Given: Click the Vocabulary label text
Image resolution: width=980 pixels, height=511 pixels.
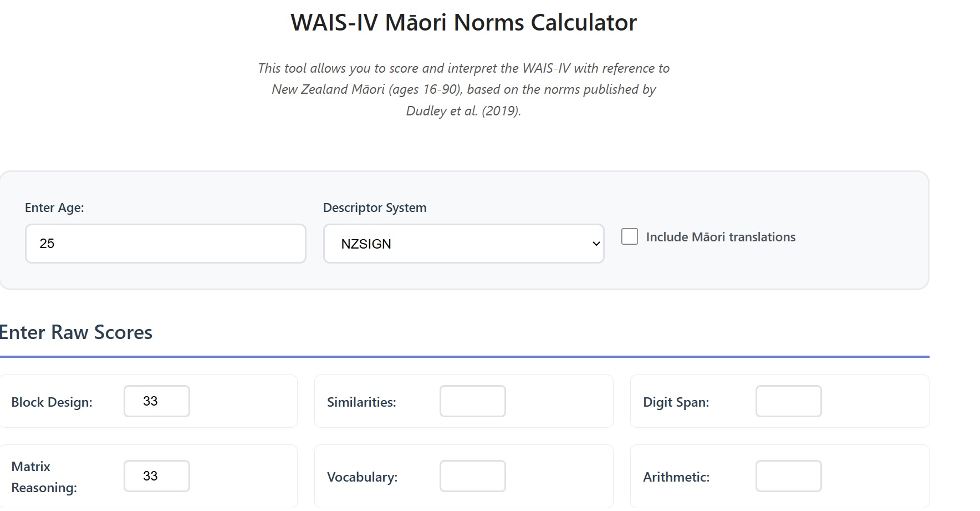Looking at the screenshot, I should [x=362, y=477].
